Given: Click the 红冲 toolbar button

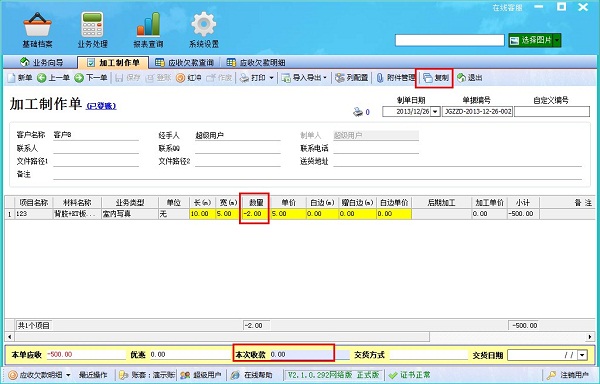Looking at the screenshot, I should 189,78.
